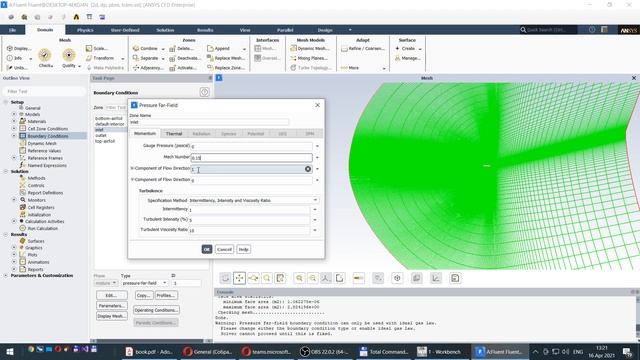
Task: Run the mesh Check tool
Action: pyautogui.click(x=45, y=58)
